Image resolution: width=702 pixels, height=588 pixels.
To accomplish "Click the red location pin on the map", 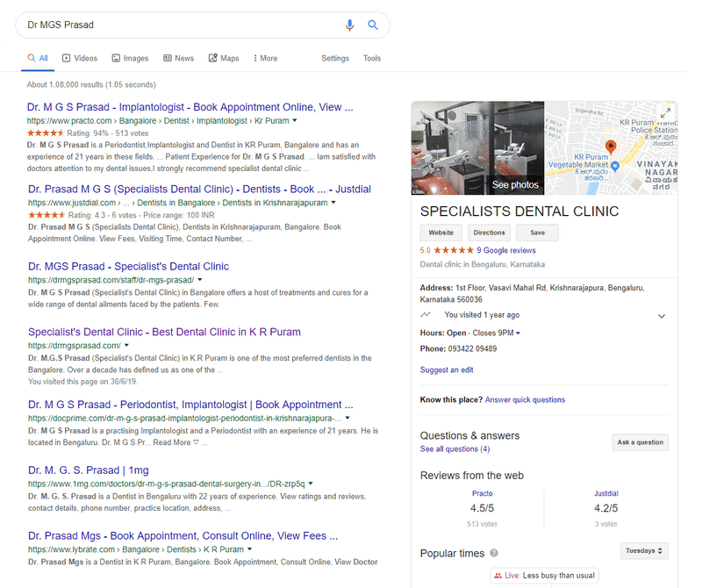I will [610, 147].
